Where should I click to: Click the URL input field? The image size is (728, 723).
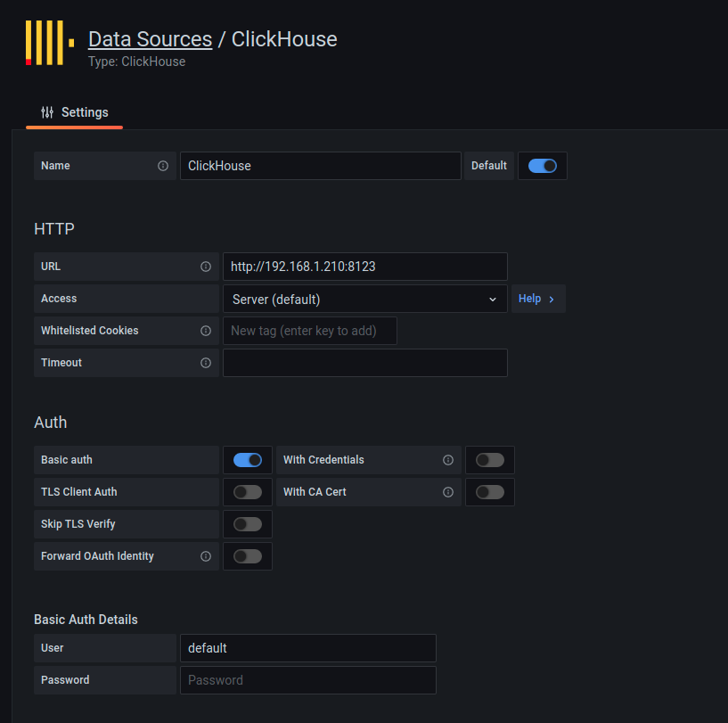(x=364, y=266)
